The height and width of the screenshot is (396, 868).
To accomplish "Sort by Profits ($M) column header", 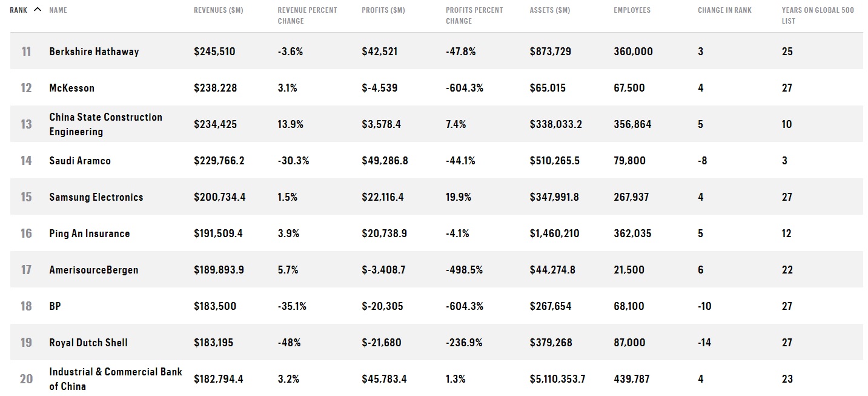I will tap(383, 10).
